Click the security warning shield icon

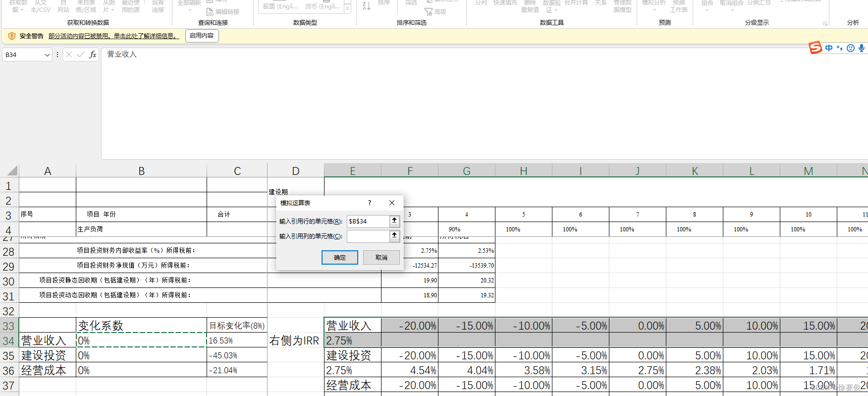point(12,36)
